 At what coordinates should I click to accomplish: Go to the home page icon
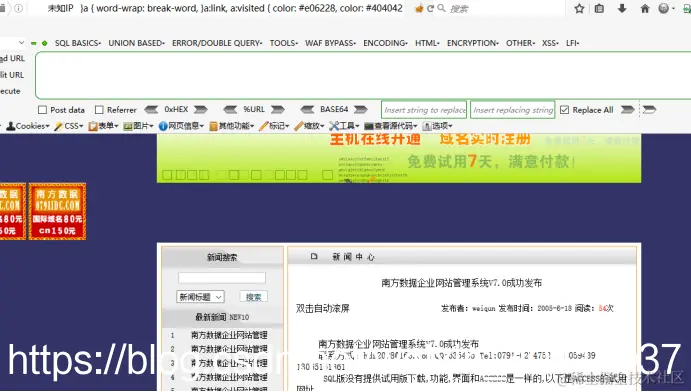coord(645,8)
